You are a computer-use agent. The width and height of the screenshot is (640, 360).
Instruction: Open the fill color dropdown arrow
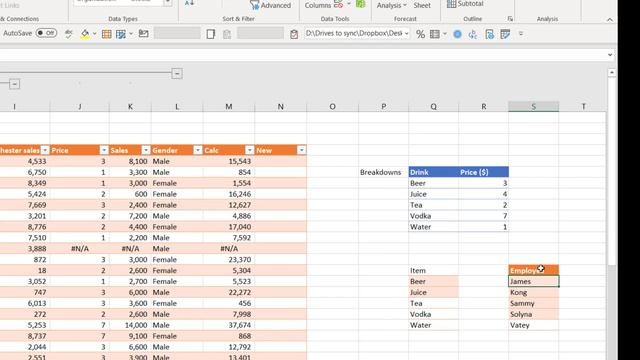tap(94, 34)
